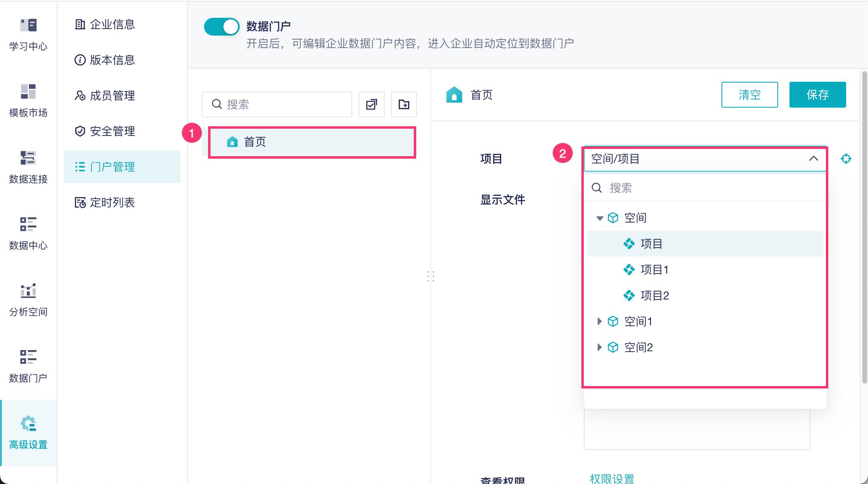Image resolution: width=868 pixels, height=484 pixels.
Task: Collapse the 空间/项目 dropdown
Action: coord(813,159)
